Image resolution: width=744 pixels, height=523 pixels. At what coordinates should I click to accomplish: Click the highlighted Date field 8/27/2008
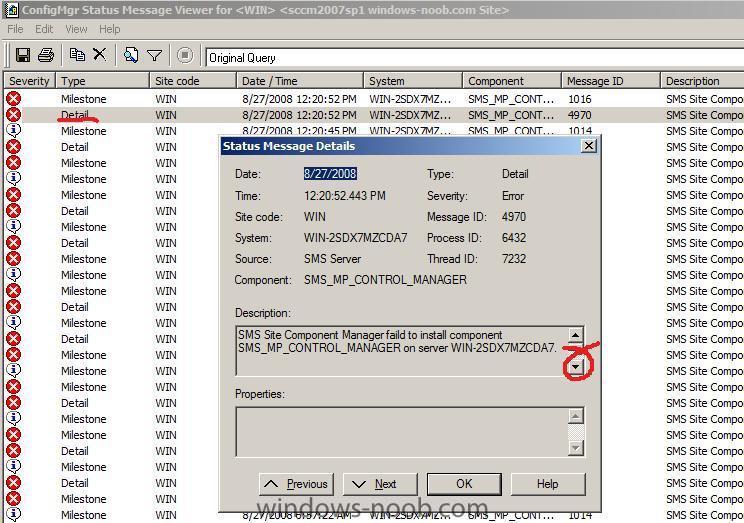pyautogui.click(x=330, y=174)
